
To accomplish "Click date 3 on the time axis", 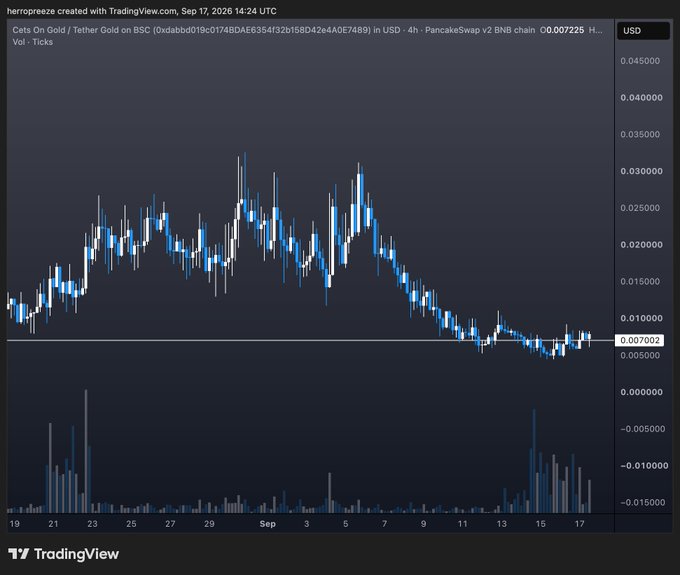I will pyautogui.click(x=307, y=524).
